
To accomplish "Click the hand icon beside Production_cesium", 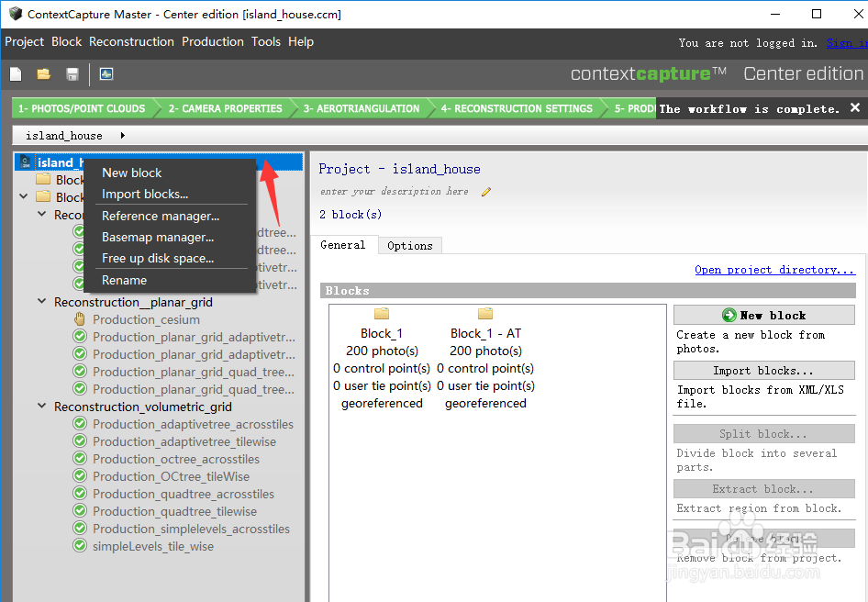I will tap(80, 319).
